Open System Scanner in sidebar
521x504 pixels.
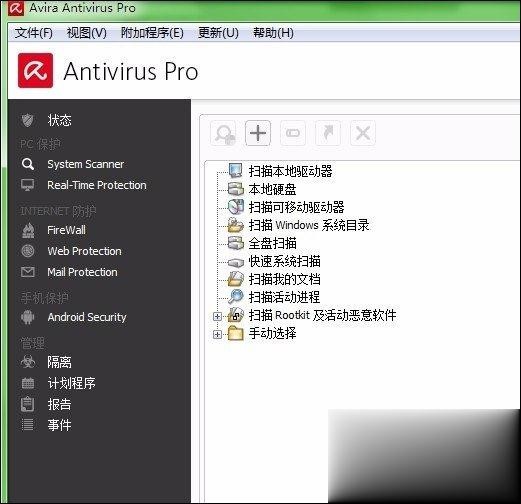click(85, 164)
